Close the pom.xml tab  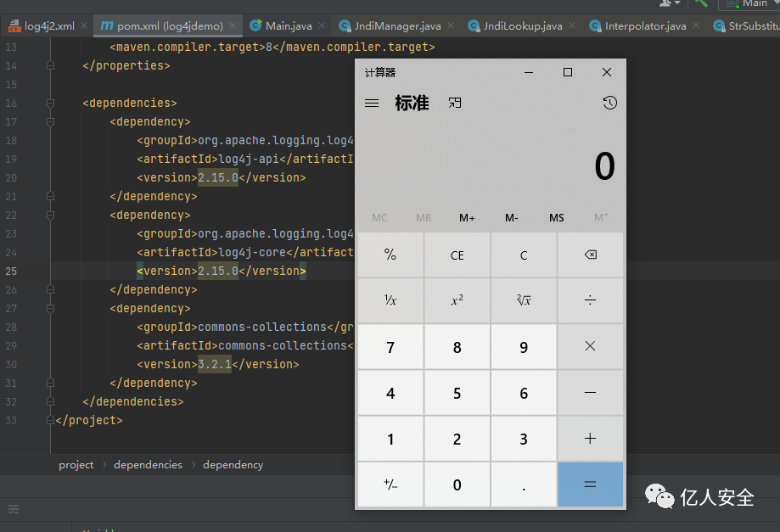click(233, 25)
